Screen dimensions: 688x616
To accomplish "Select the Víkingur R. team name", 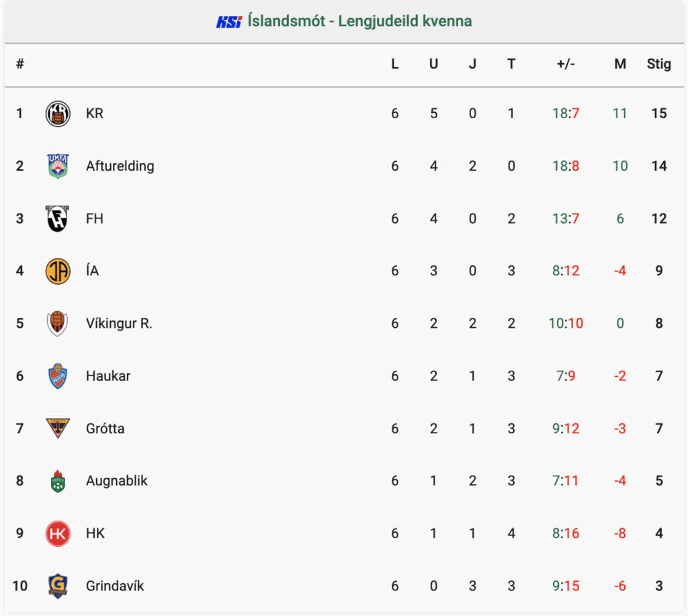I will point(119,323).
